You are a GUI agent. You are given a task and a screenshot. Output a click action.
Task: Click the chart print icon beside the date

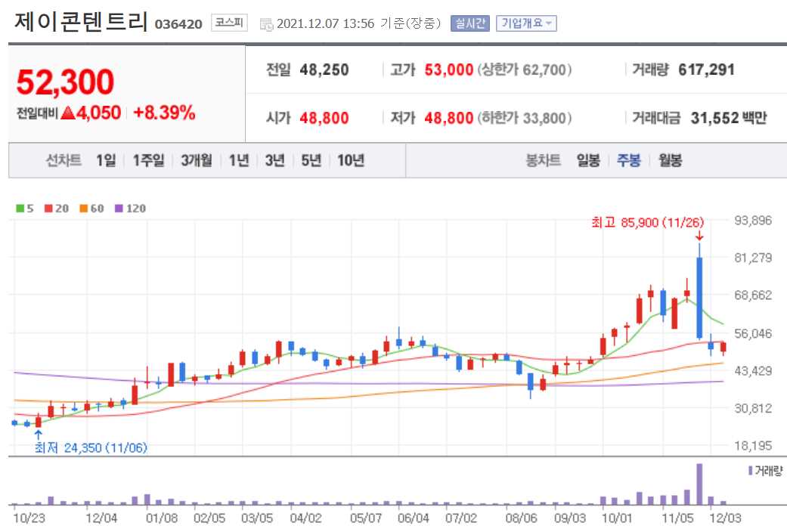click(266, 23)
